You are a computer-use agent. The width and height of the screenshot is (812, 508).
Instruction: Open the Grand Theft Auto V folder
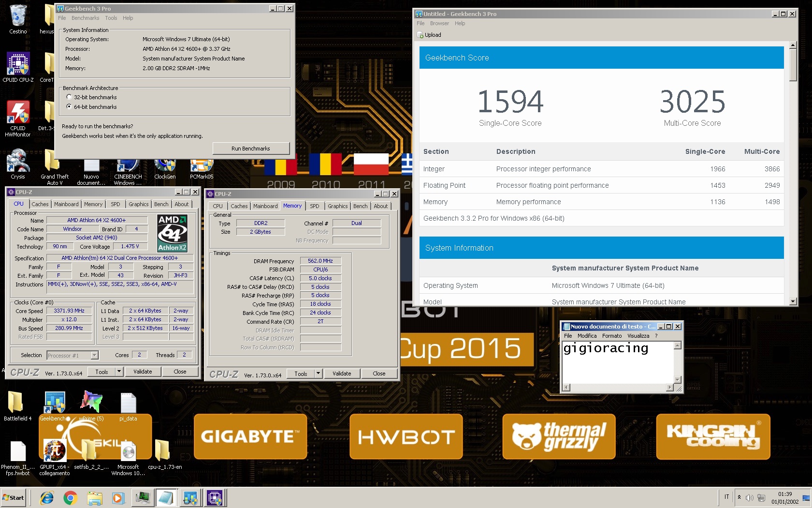(x=55, y=167)
